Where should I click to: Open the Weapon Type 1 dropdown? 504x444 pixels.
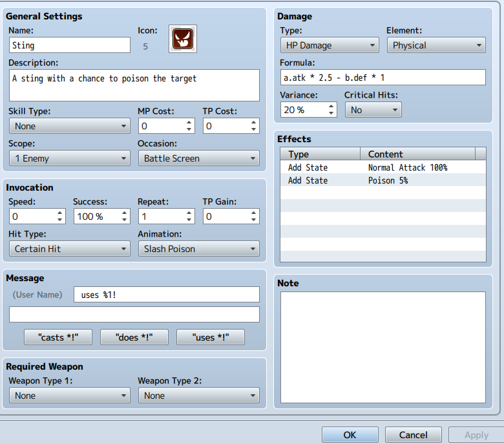[x=69, y=396]
